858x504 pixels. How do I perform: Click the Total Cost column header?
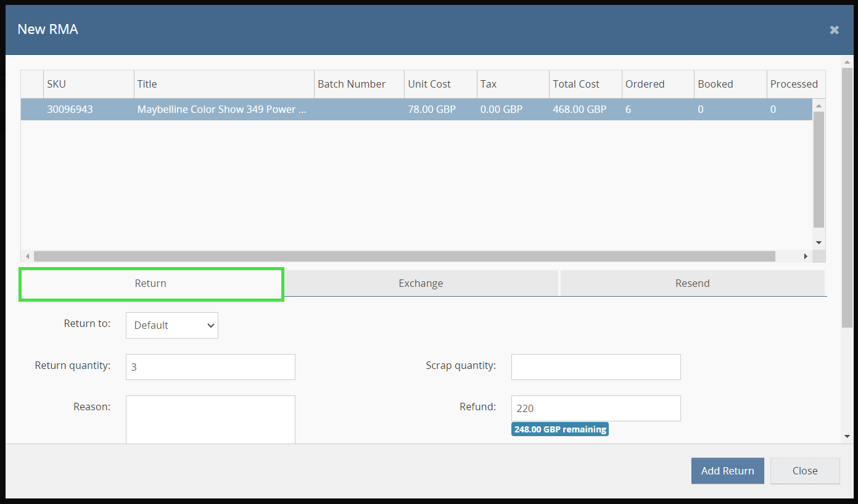(x=585, y=84)
